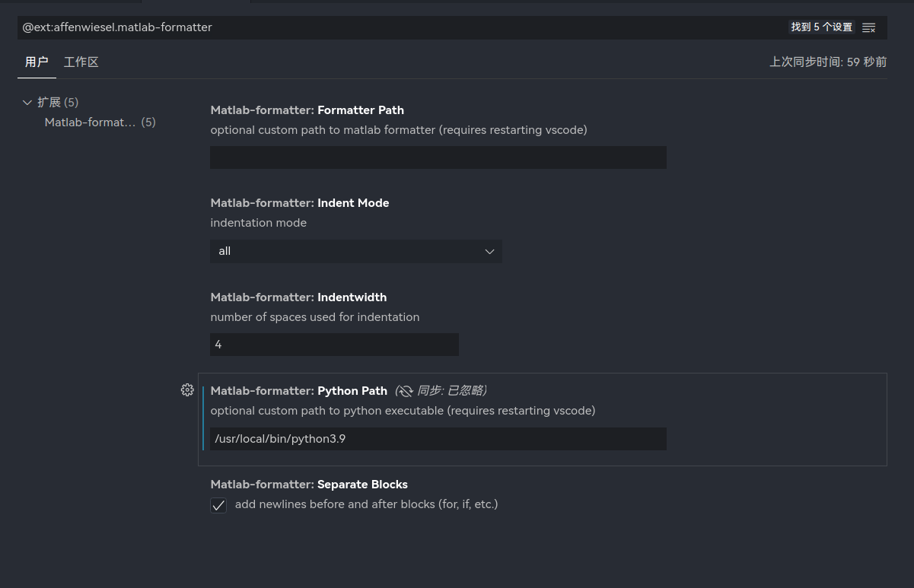This screenshot has height=588, width=914.
Task: Toggle the Separate Blocks checkbox
Action: tap(218, 505)
